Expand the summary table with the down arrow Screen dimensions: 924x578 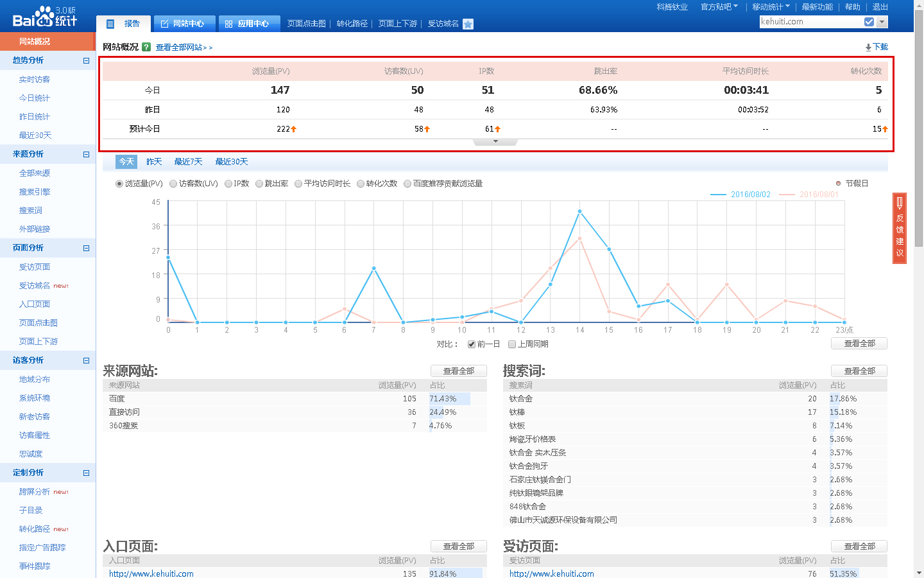tap(495, 142)
